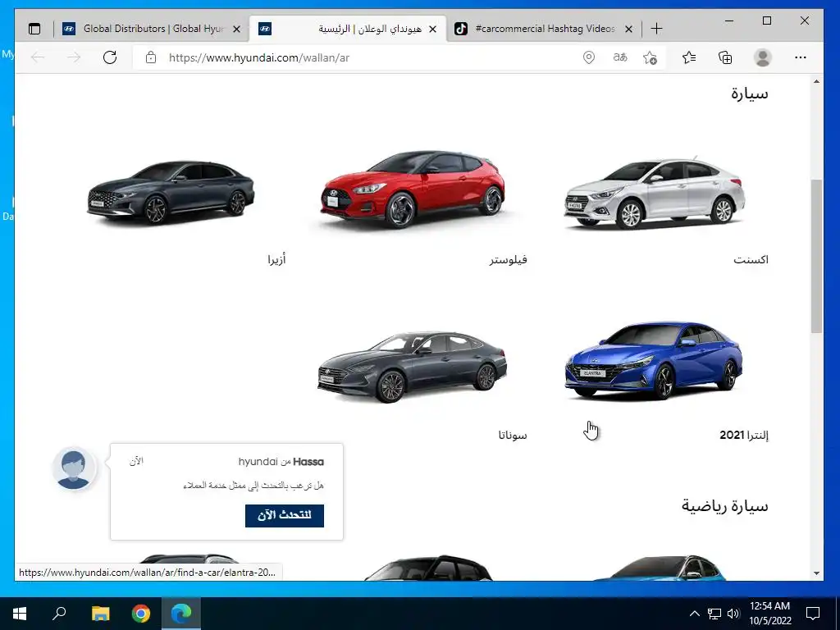This screenshot has height=630, width=840.
Task: Show hidden tray icons chevron
Action: tap(694, 614)
